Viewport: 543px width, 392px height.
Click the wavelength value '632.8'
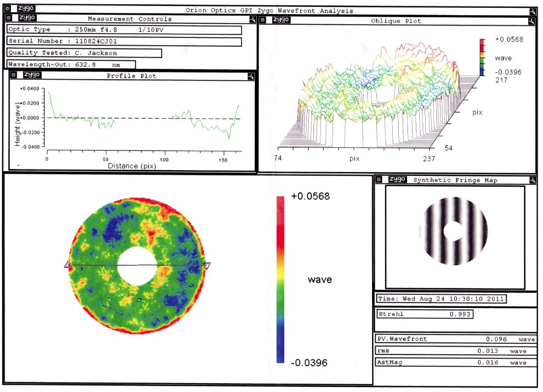pyautogui.click(x=85, y=64)
